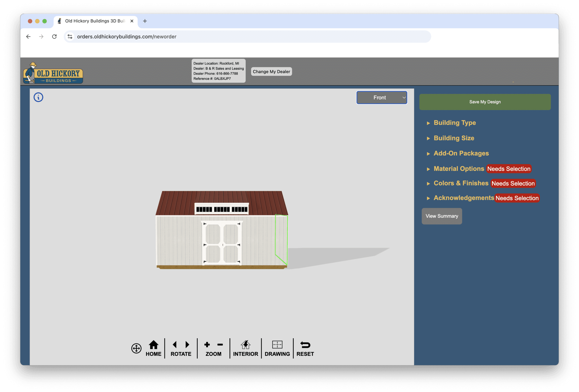Expand the Material Options section
The width and height of the screenshot is (579, 392).
tap(459, 169)
